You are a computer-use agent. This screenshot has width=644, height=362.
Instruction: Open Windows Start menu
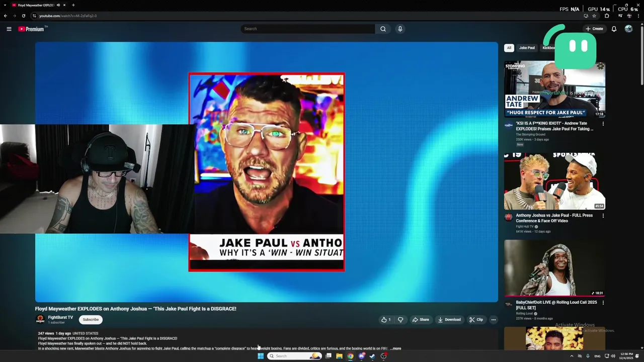click(261, 356)
